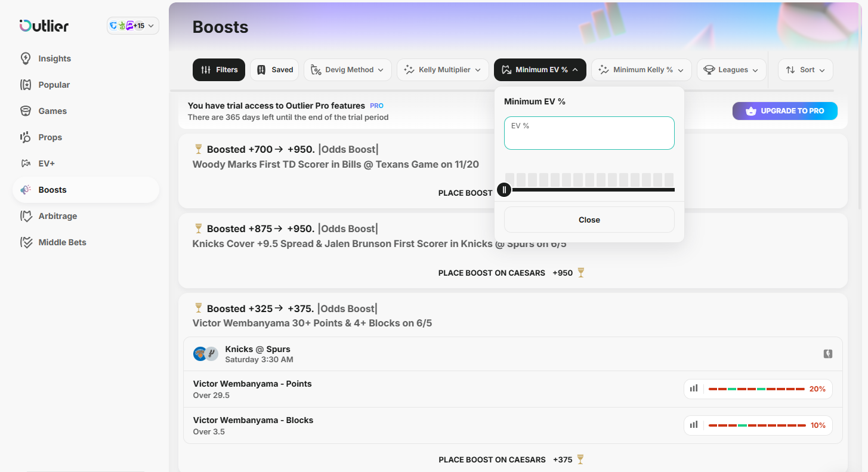The width and height of the screenshot is (868, 472).
Task: Select Woody Marks First TD Scorer text
Action: coord(335,164)
